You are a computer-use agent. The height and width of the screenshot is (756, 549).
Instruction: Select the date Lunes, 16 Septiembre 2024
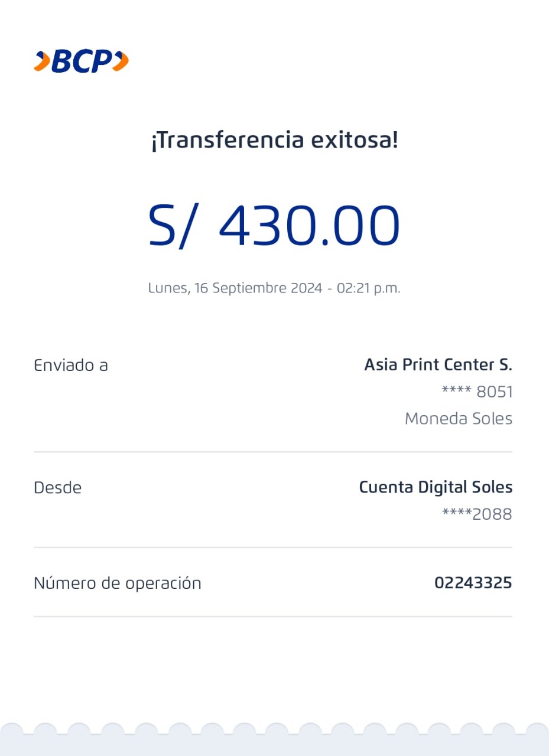pyautogui.click(x=235, y=289)
